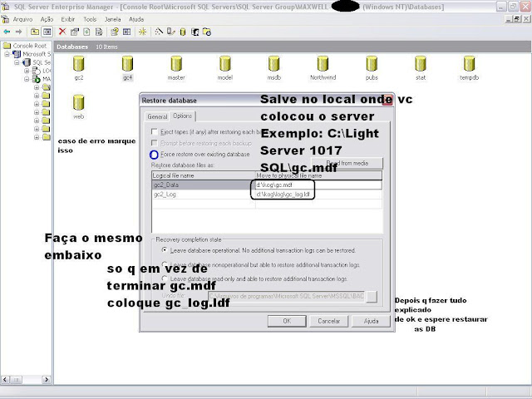Enable Force restore over existing database
The height and width of the screenshot is (399, 532).
154,155
